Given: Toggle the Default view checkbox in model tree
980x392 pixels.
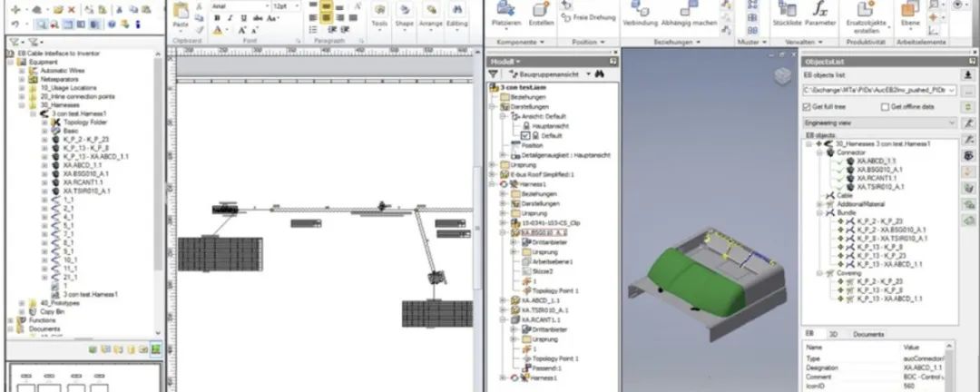Looking at the screenshot, I should (x=525, y=134).
